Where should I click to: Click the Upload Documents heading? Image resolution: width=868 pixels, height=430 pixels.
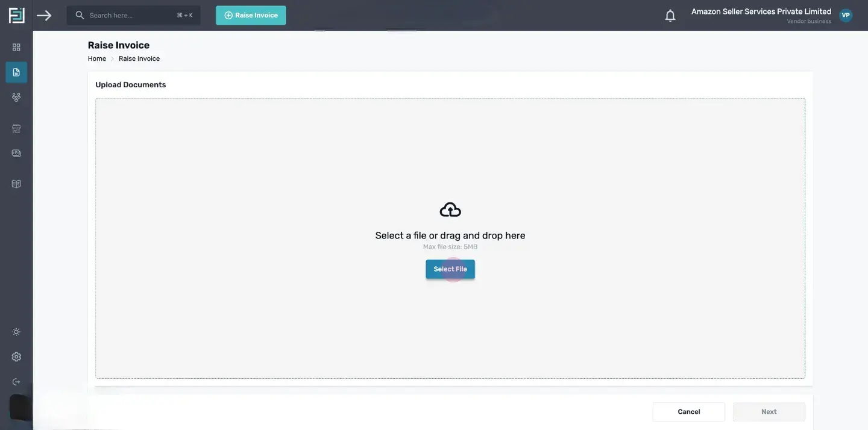tap(131, 85)
